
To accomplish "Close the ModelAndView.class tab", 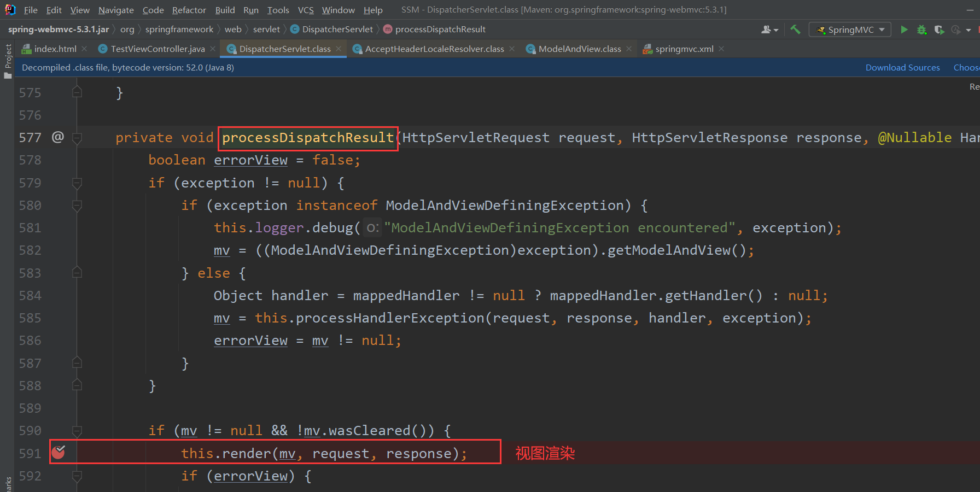I will click(x=629, y=49).
